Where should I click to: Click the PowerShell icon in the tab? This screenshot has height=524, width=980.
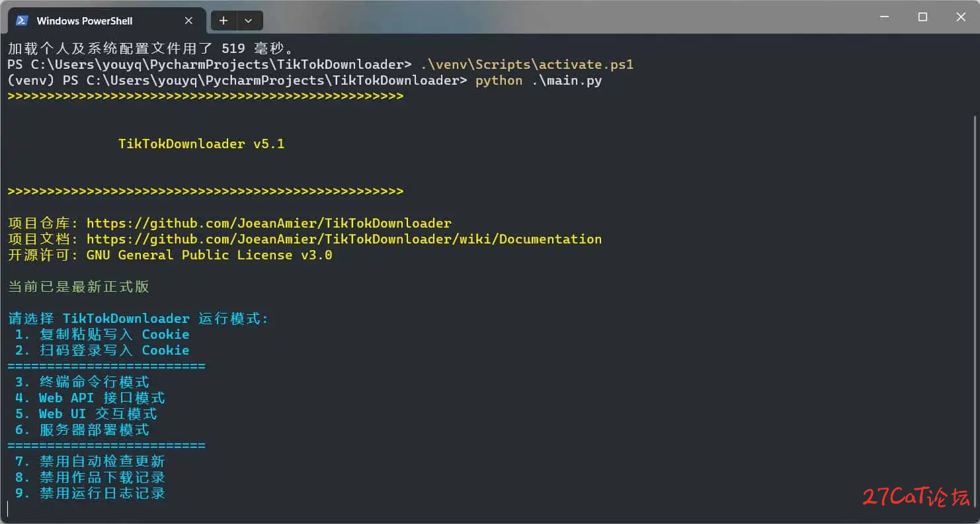pos(22,21)
